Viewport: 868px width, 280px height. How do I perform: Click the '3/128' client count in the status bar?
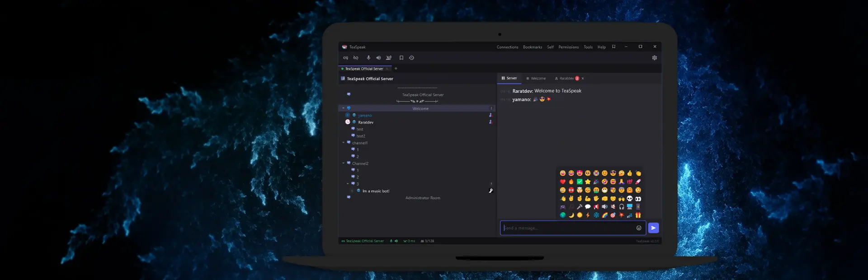point(428,241)
